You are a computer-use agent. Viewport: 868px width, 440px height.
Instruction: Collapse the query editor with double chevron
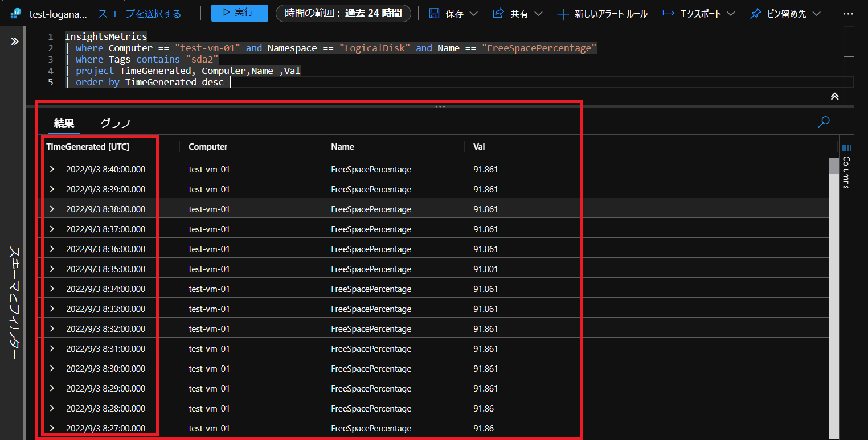pyautogui.click(x=834, y=96)
